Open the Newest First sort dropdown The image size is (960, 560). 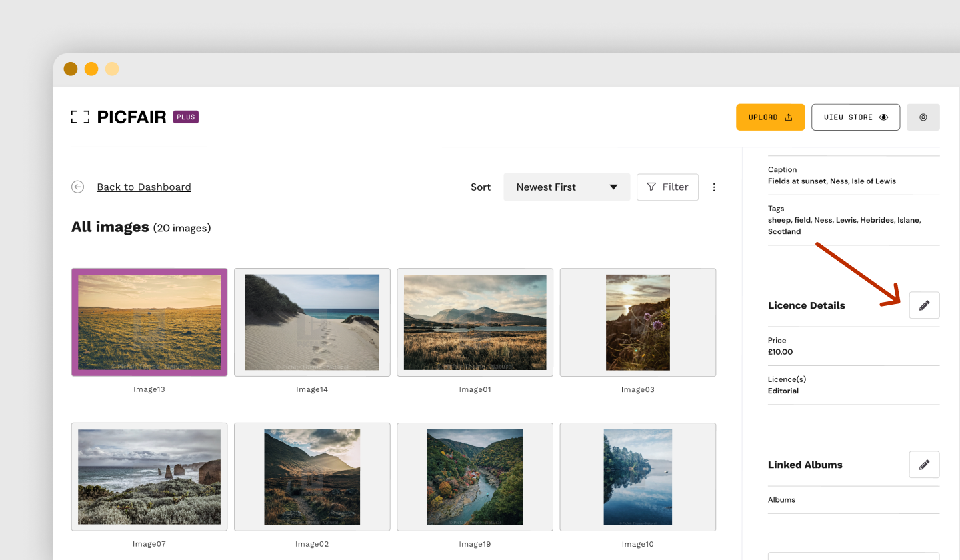(567, 187)
